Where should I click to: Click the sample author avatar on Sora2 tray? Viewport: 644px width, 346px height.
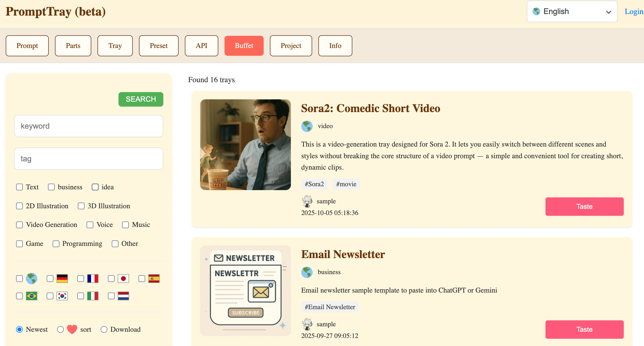pos(307,201)
